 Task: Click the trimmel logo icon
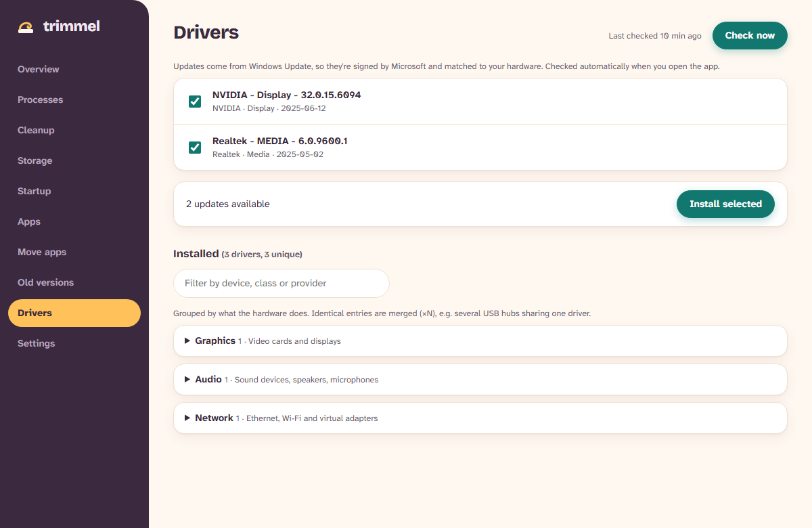tap(26, 27)
